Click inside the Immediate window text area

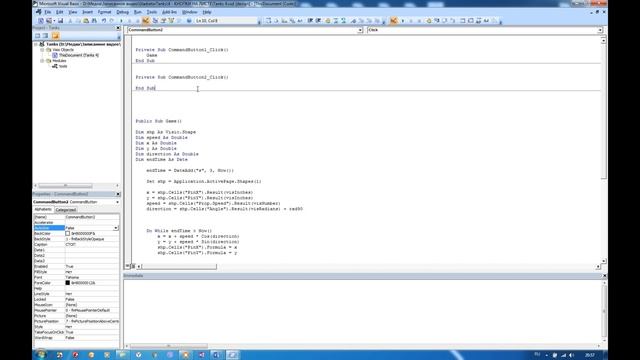(x=362, y=311)
